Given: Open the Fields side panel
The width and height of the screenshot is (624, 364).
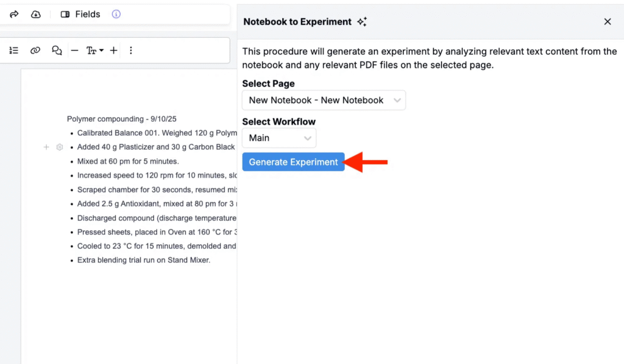Looking at the screenshot, I should click(80, 14).
